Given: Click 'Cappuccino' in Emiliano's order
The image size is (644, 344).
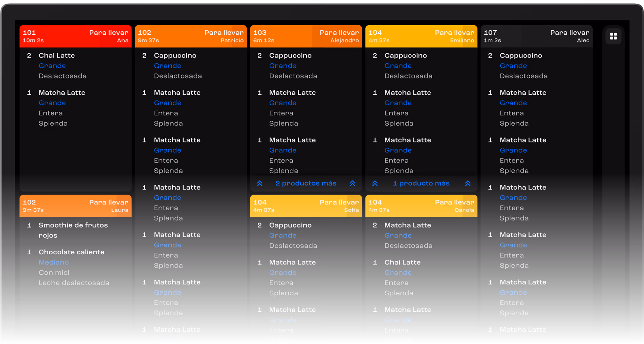Looking at the screenshot, I should click(406, 55).
